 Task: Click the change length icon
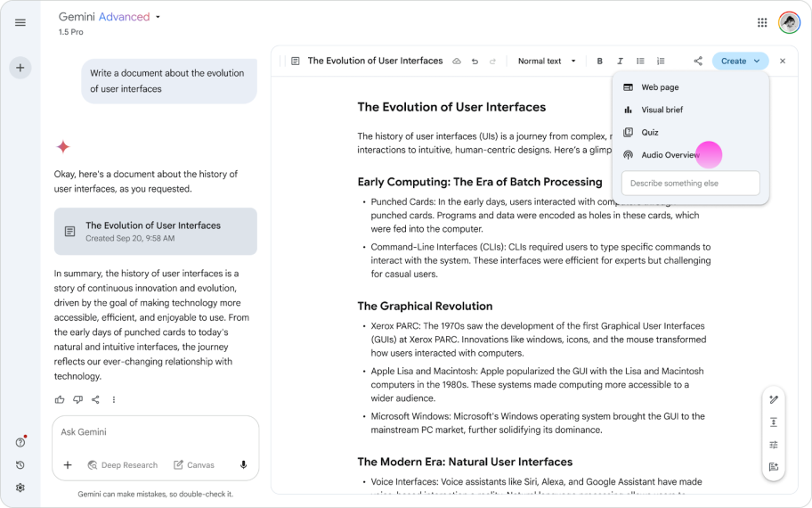pos(774,422)
